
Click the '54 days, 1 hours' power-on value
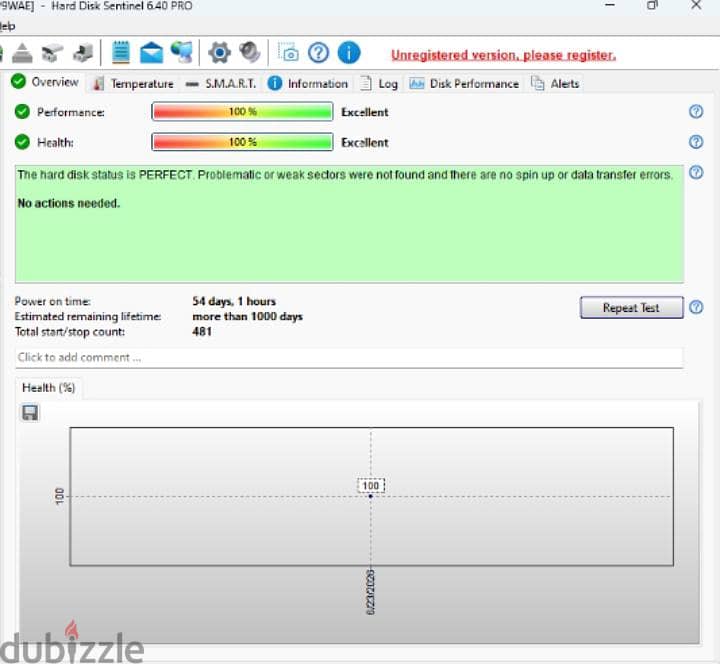pos(234,301)
